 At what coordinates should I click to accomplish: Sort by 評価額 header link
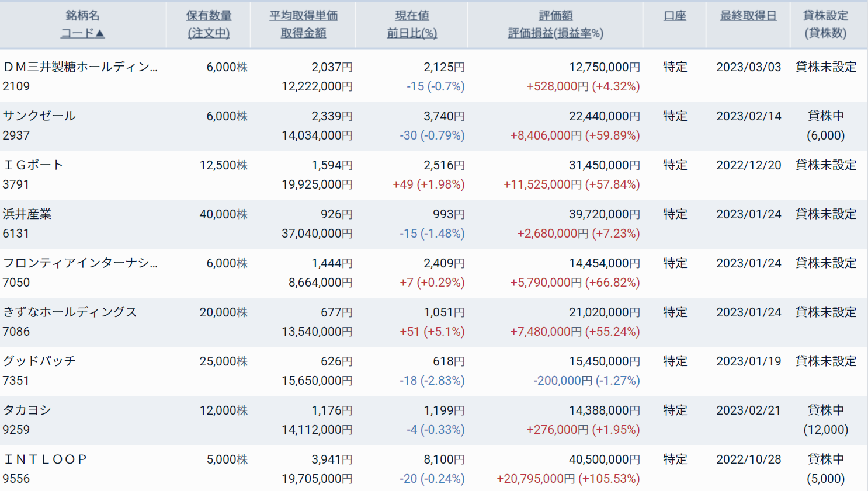(x=555, y=16)
